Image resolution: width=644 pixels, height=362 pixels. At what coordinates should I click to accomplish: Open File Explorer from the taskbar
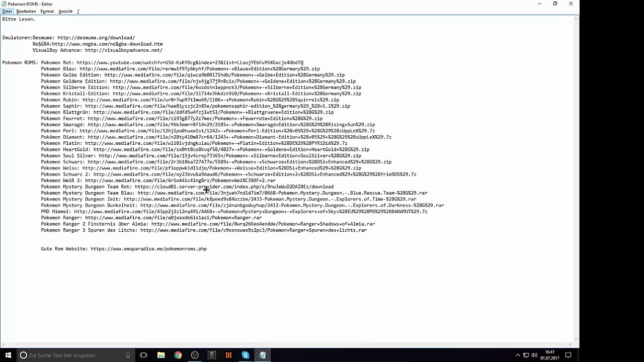161,355
